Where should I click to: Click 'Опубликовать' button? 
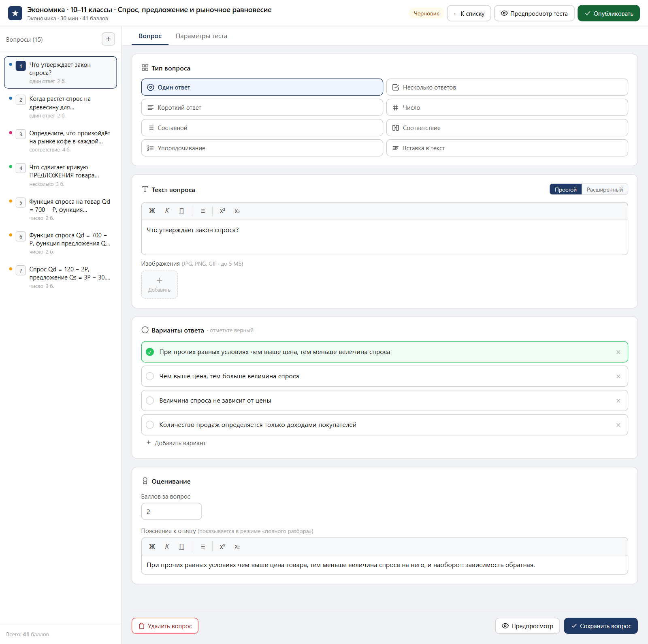pos(609,13)
